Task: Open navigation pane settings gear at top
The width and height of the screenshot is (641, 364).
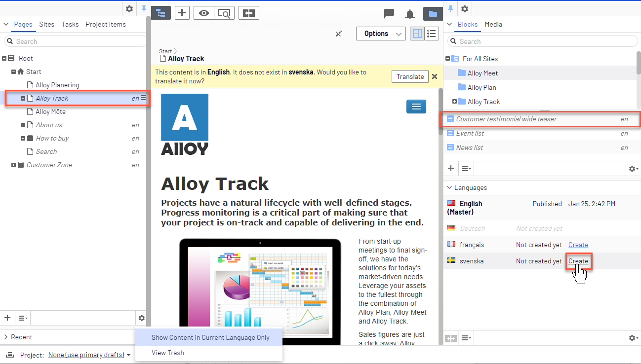Action: 129,9
